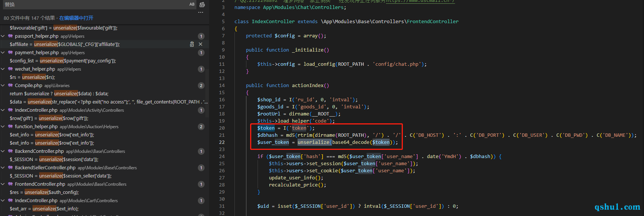Open the $_SESSION unserialize($session_seller['data']) result
This screenshot has height=216, width=644.
pos(60,176)
